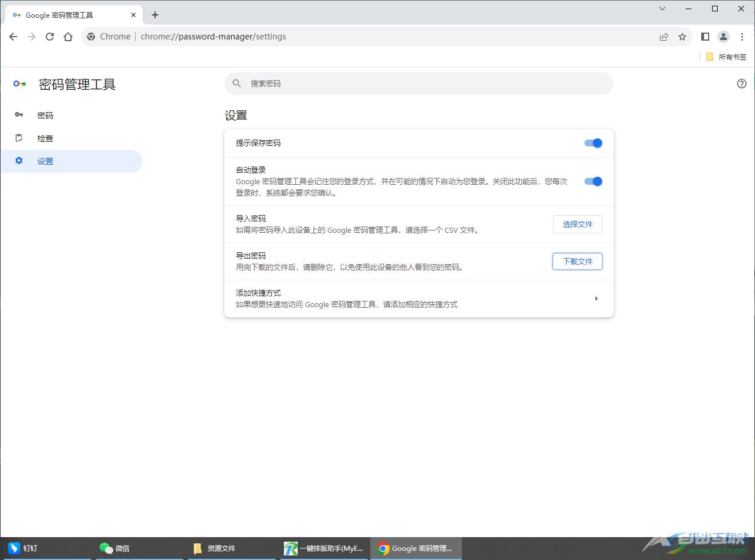Click the Chrome taskbar button
The width and height of the screenshot is (755, 560).
coord(416,548)
